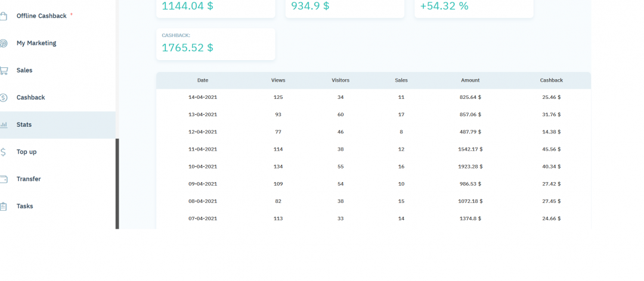
Task: Click the Sales column header in the table
Action: (401, 80)
